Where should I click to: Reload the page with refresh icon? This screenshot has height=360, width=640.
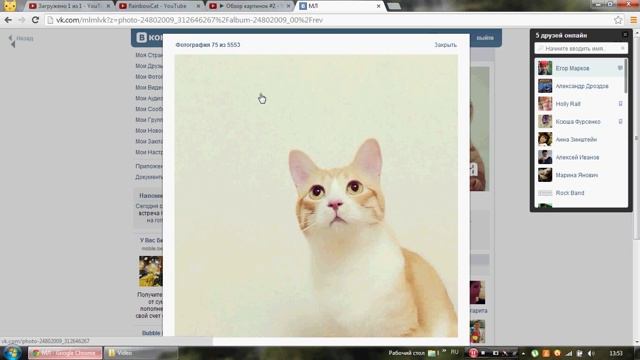tap(35, 20)
